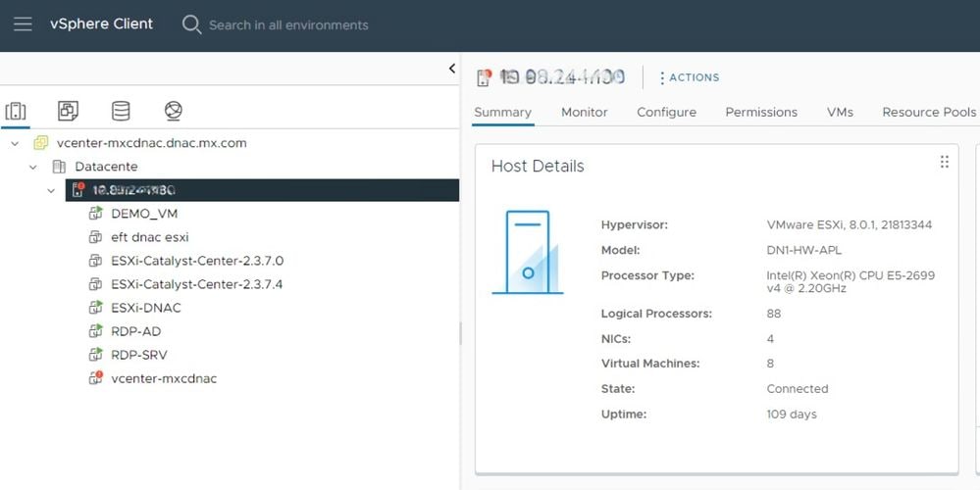Click the Datacente datacenter icon
The width and height of the screenshot is (980, 490).
tap(59, 167)
